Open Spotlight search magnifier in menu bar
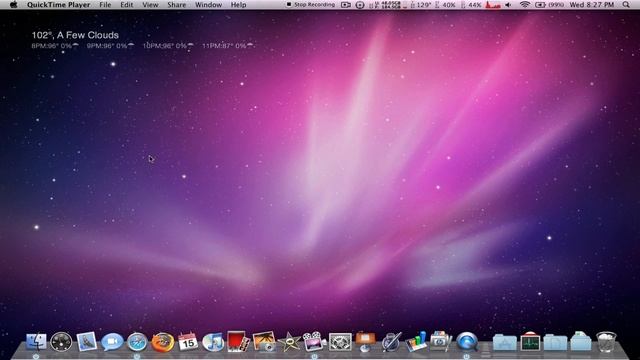This screenshot has width=640, height=360. (x=626, y=5)
